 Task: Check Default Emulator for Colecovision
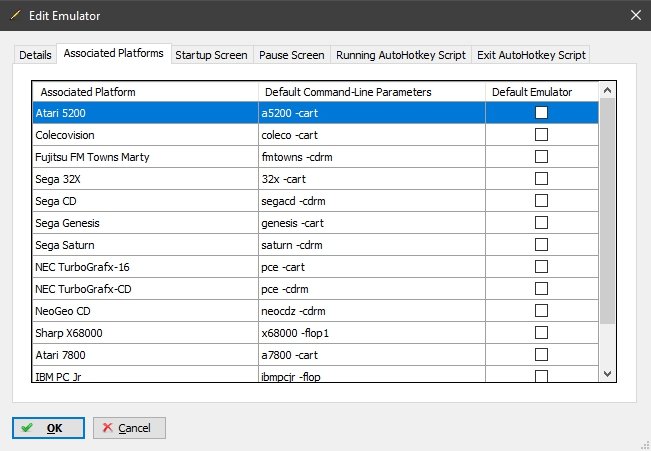point(541,135)
